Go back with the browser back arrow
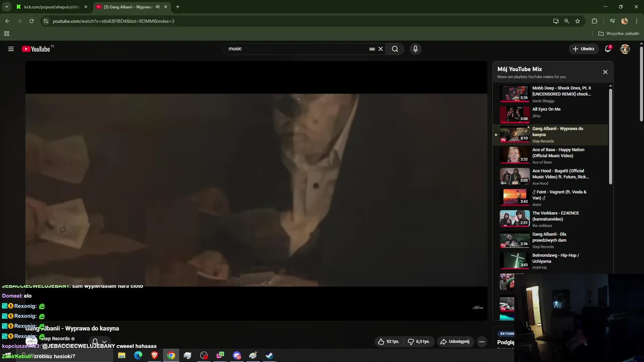Viewport: 644px width, 362px height. tap(7, 21)
